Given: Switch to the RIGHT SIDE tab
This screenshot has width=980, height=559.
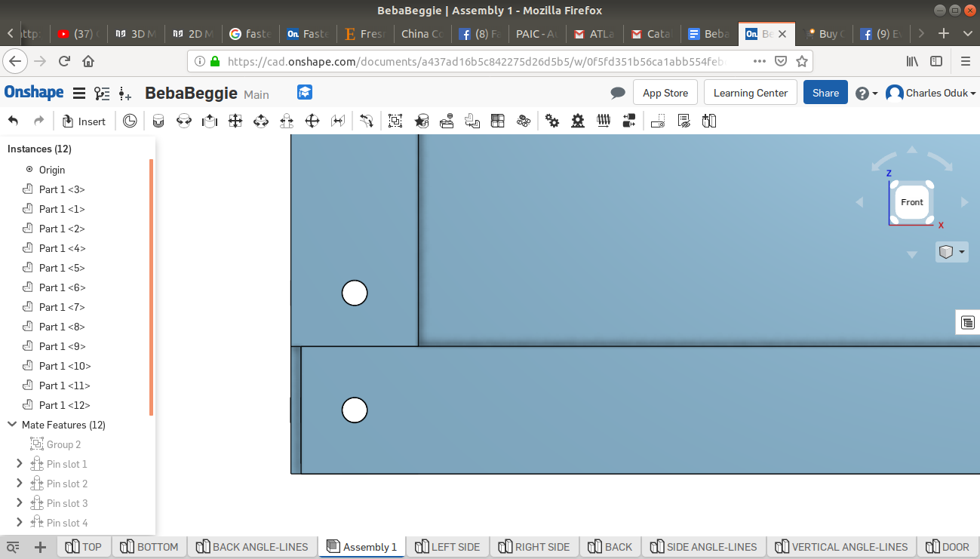Looking at the screenshot, I should point(536,547).
